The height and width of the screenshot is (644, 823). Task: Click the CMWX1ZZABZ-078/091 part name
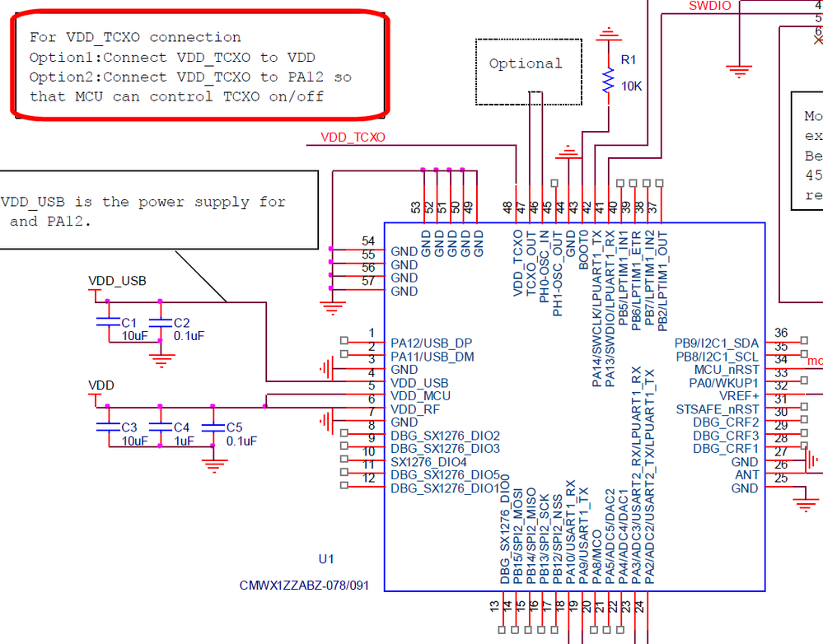pyautogui.click(x=304, y=586)
